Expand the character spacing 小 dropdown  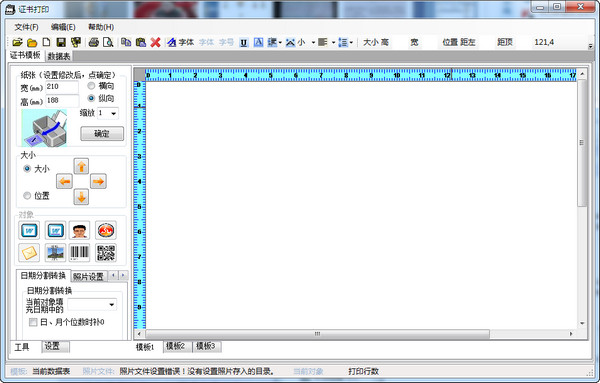click(x=313, y=42)
